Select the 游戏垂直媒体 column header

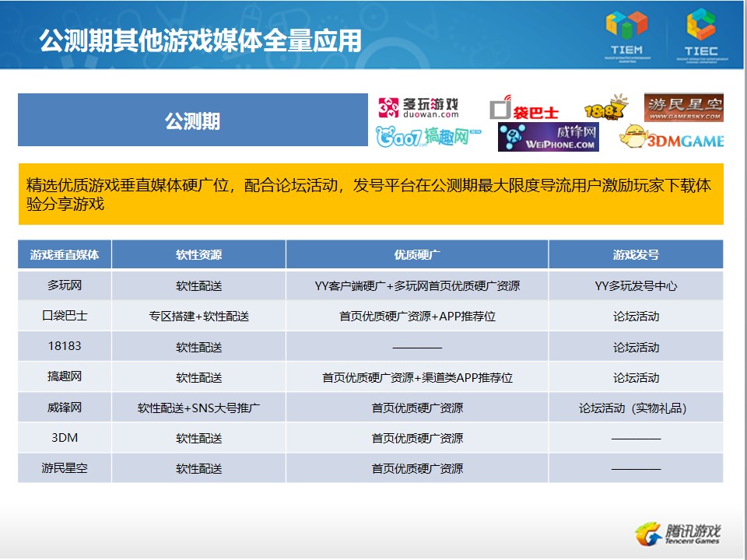click(65, 254)
